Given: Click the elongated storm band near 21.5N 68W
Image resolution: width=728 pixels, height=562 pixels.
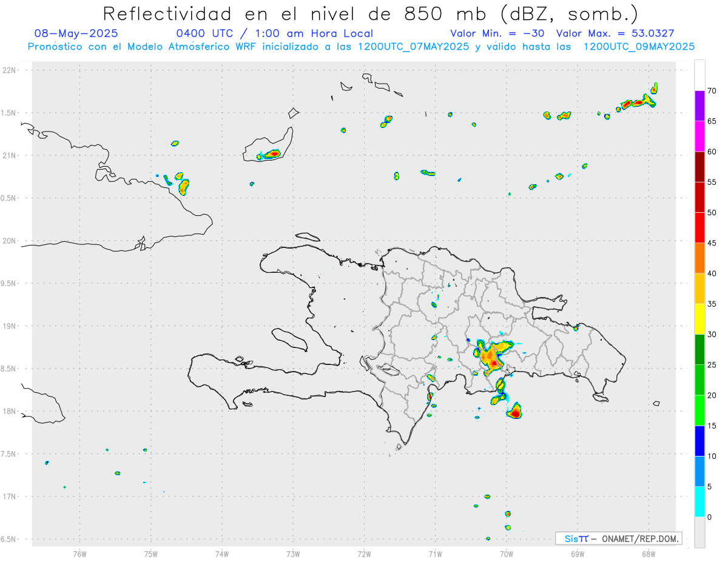Looking at the screenshot, I should [637, 102].
